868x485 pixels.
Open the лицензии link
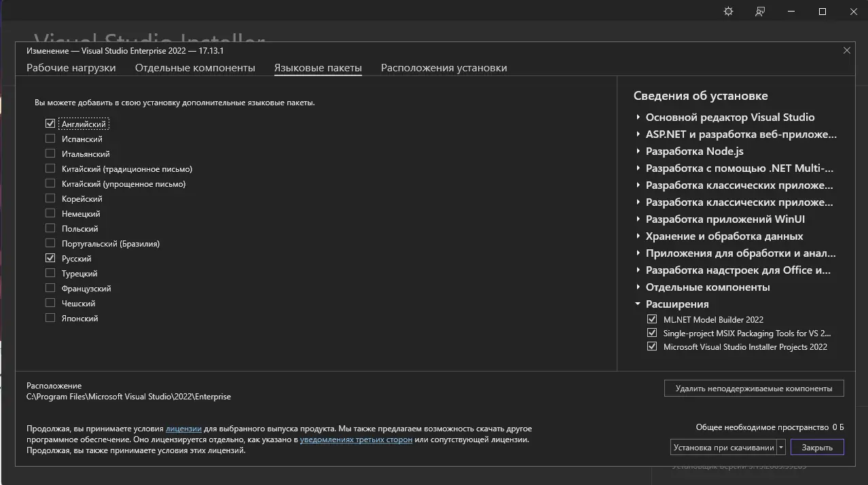(x=183, y=429)
